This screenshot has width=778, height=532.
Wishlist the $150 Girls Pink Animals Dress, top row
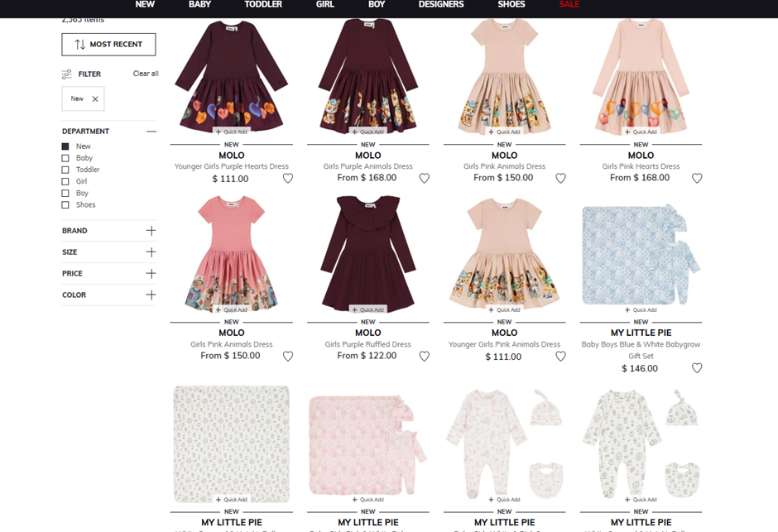tap(560, 179)
